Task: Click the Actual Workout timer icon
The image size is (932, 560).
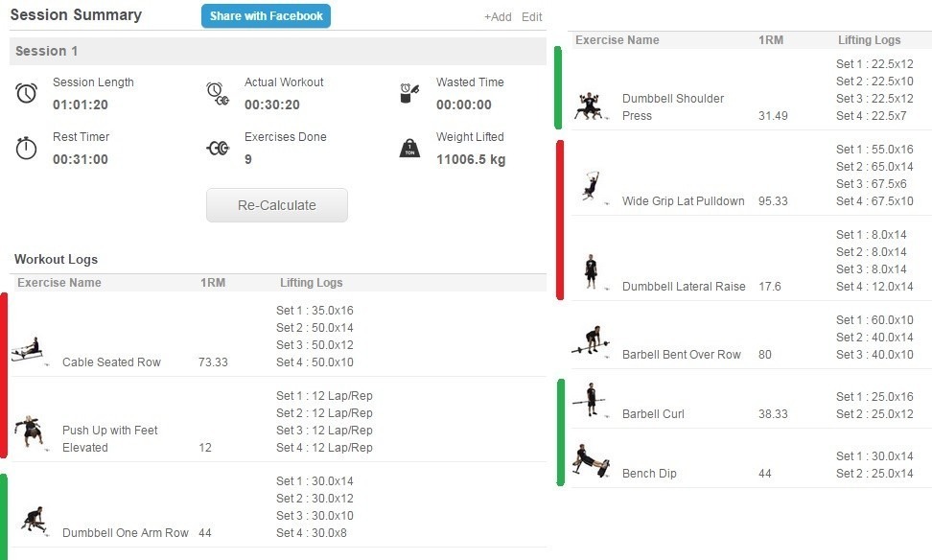Action: 218,93
